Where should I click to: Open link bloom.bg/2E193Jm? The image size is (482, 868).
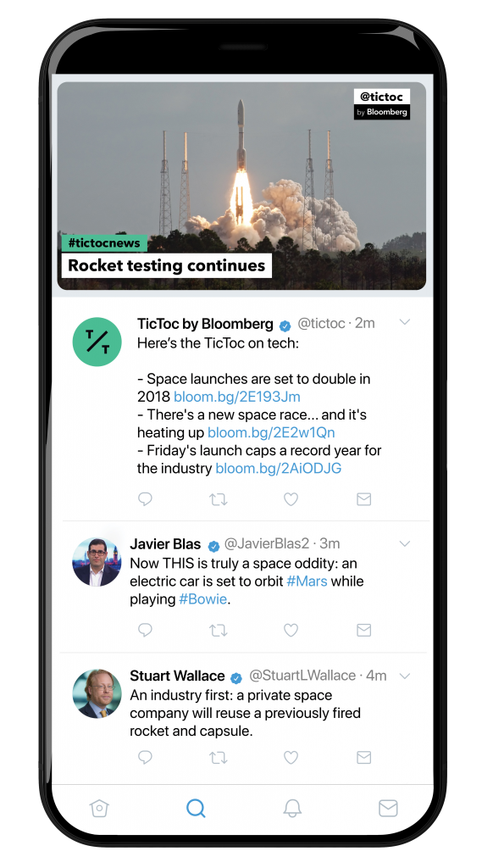[x=237, y=397]
